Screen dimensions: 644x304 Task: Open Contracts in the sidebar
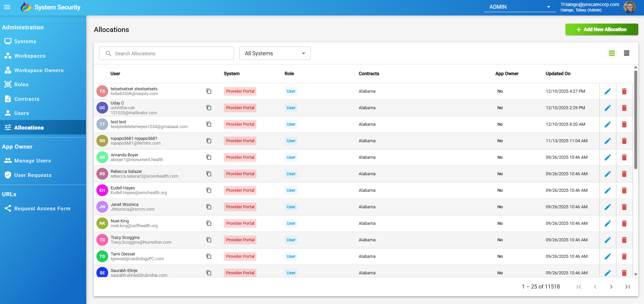43,99
